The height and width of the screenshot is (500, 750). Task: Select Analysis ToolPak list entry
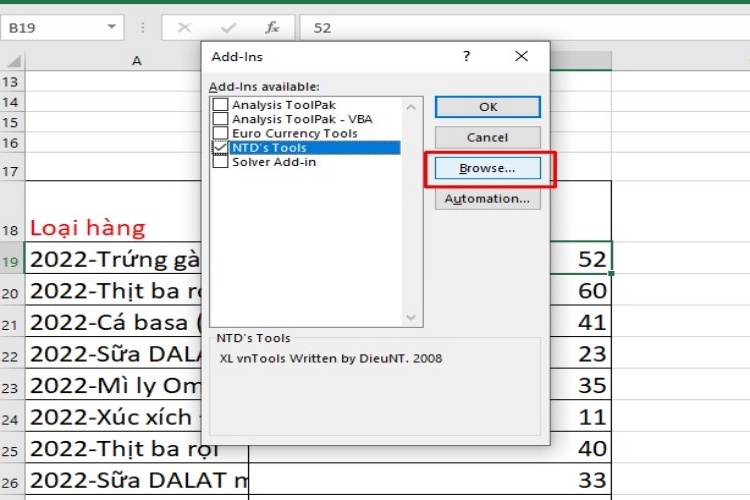click(284, 105)
